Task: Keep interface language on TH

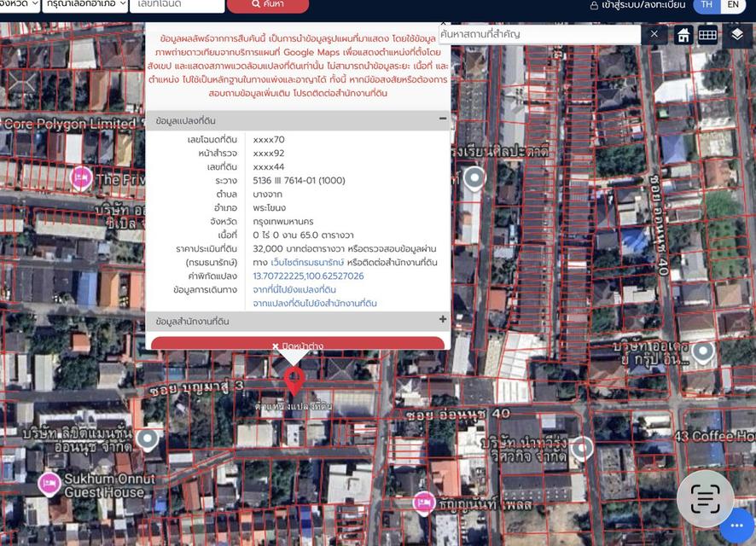Action: [706, 4]
